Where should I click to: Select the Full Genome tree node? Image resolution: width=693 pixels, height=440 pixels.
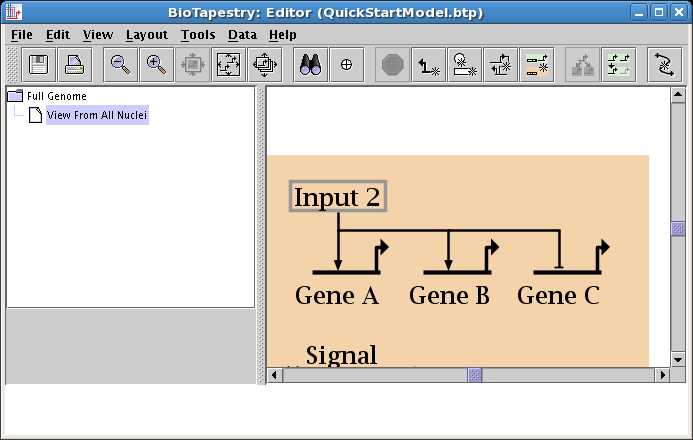pos(56,96)
